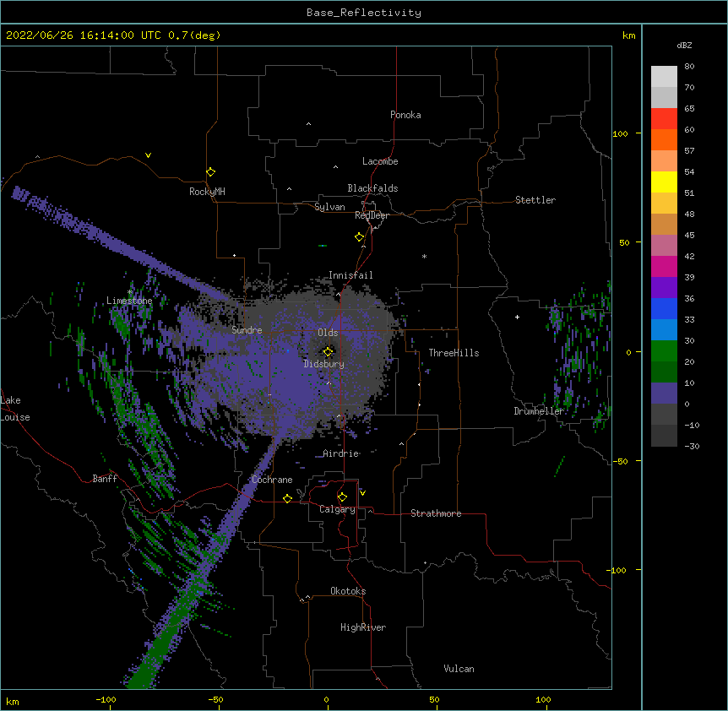Pick the orange 57-60 dBZ legend color
The height and width of the screenshot is (711, 728).
[x=664, y=139]
